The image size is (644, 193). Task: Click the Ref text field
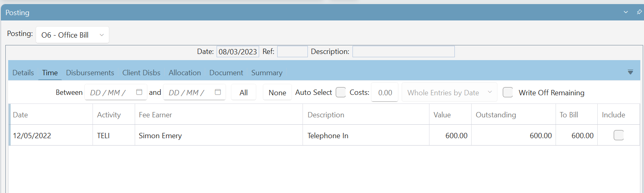(292, 52)
